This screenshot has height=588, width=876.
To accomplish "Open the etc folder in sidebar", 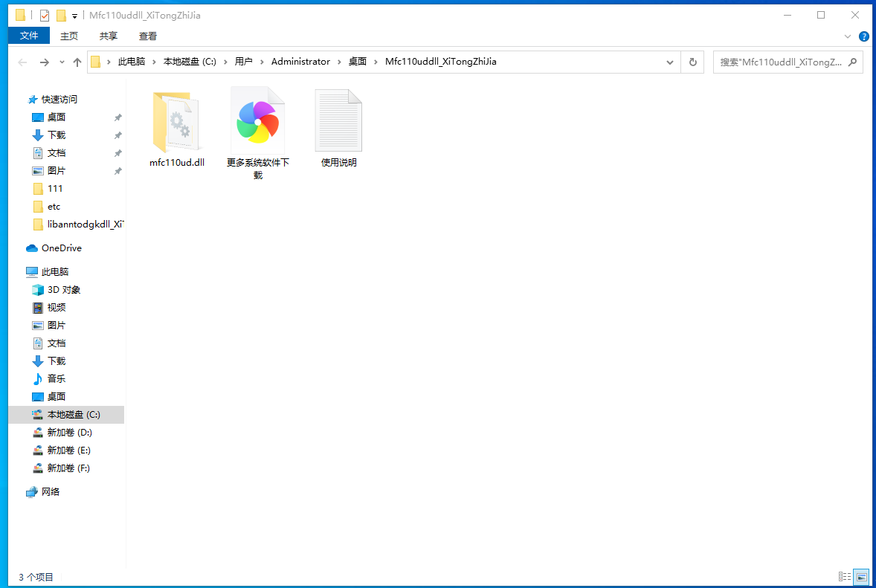I will (x=54, y=207).
